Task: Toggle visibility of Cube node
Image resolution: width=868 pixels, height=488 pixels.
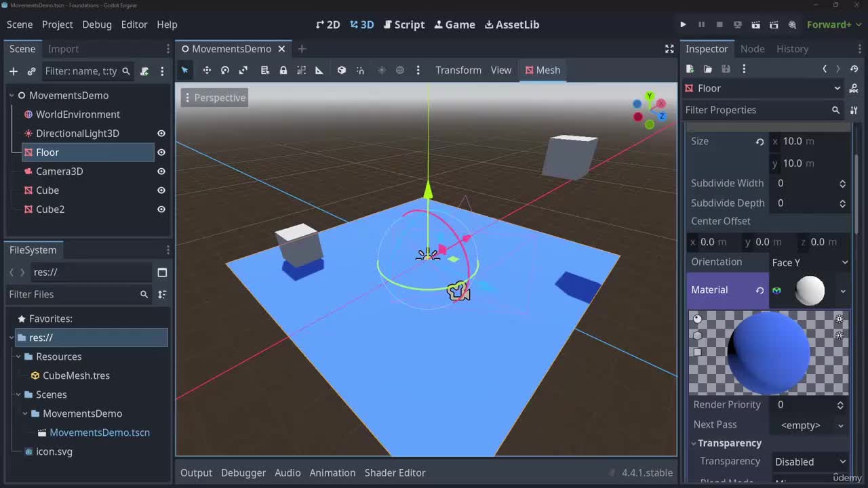Action: pyautogui.click(x=161, y=190)
